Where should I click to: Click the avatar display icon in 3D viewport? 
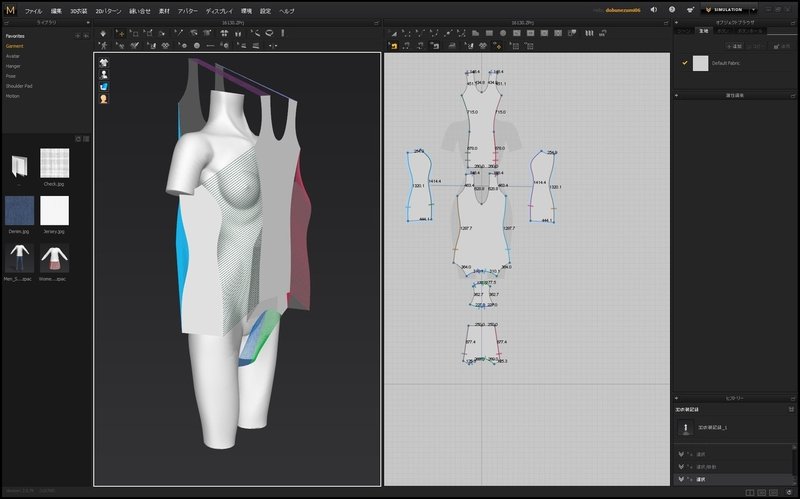(103, 74)
